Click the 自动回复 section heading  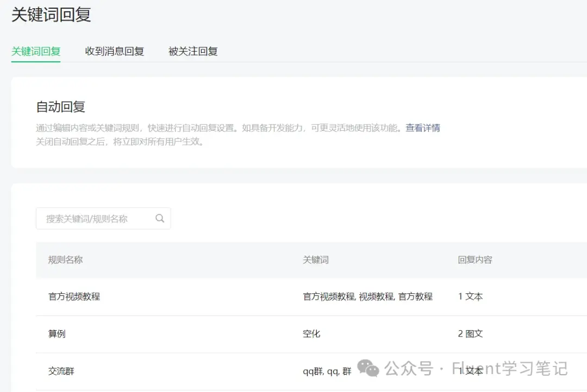tap(61, 107)
